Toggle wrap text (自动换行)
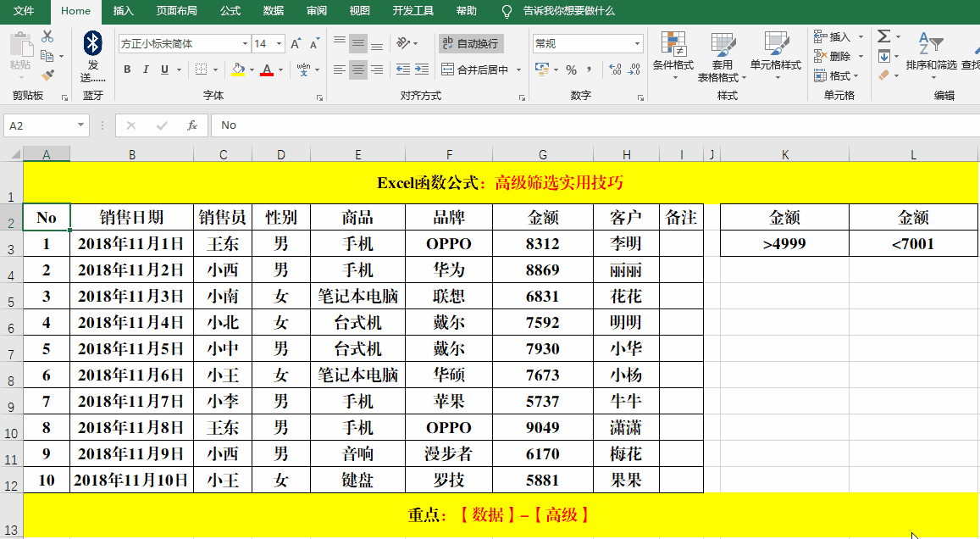 coord(470,43)
